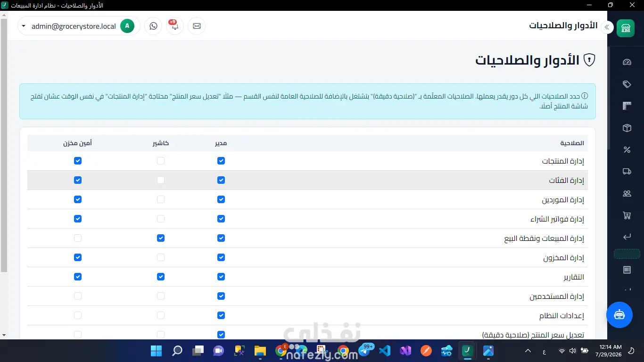Open the cart-plus purchases icon in sidebar
644x362 pixels.
click(x=627, y=215)
